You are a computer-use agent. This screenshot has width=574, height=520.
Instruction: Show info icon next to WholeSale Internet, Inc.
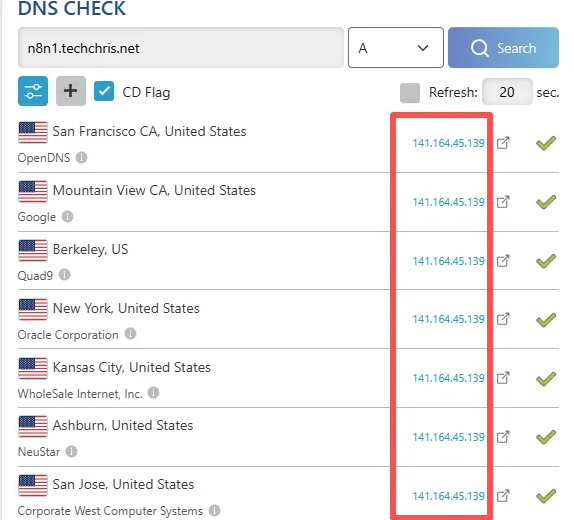(x=153, y=393)
